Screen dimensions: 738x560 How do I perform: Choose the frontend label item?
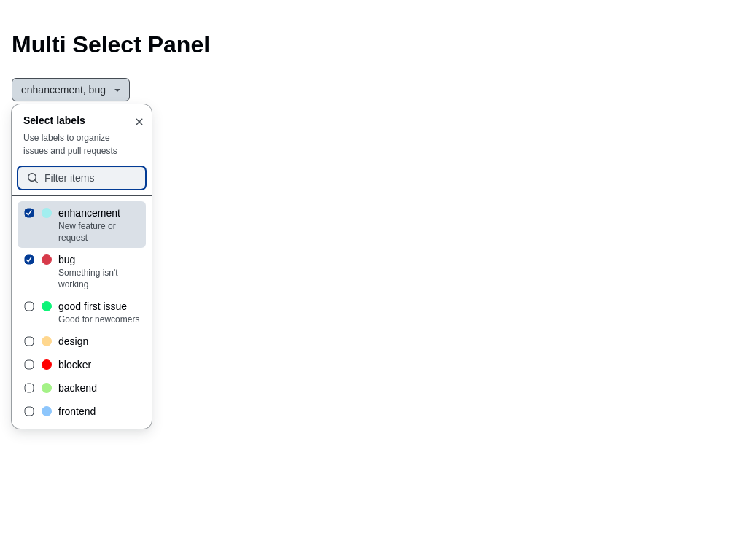click(77, 411)
